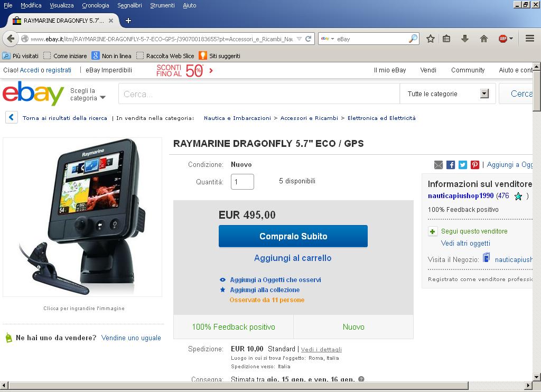Viewport: 541px width, 392px height.
Task: Open the Segnalibri menu
Action: click(x=129, y=5)
